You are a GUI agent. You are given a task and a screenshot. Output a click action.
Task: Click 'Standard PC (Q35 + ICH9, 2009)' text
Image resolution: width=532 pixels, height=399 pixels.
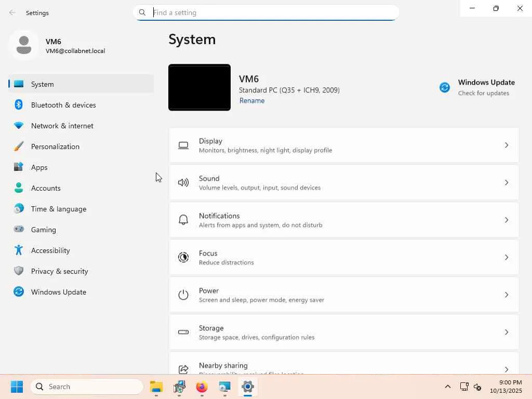tap(289, 90)
